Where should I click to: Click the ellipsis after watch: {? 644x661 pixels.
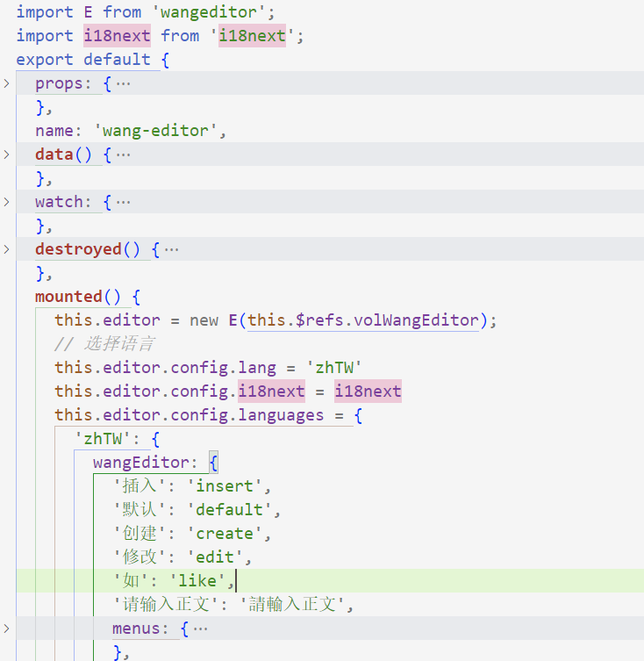pyautogui.click(x=123, y=203)
